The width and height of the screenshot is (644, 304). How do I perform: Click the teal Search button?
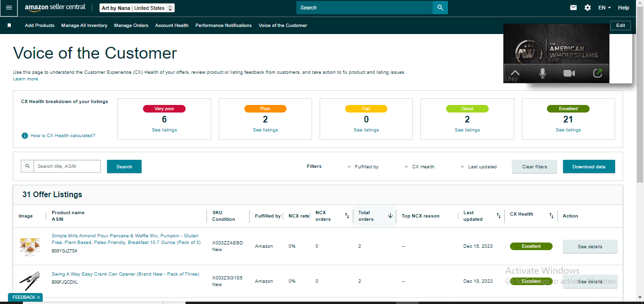click(x=124, y=166)
